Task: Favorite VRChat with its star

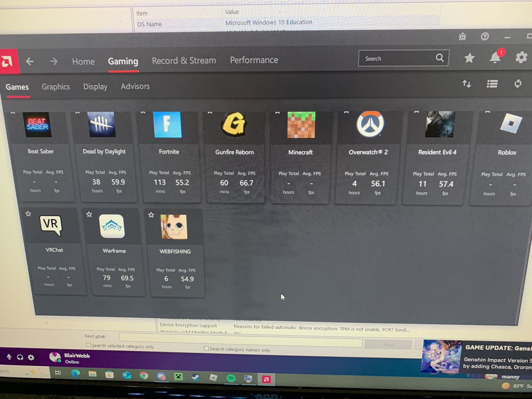Action: point(28,214)
